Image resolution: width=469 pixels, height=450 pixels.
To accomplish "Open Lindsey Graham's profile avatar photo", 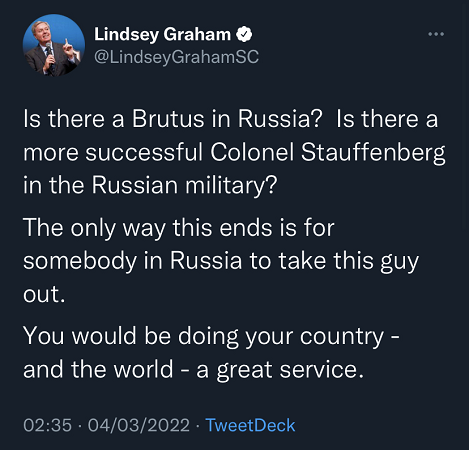I will click(54, 45).
